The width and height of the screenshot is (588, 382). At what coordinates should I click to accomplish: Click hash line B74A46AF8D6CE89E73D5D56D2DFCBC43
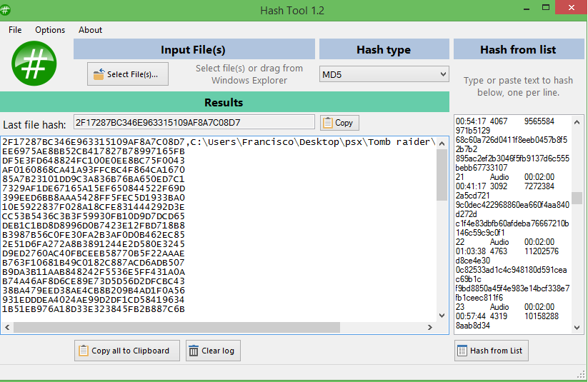[x=94, y=281]
